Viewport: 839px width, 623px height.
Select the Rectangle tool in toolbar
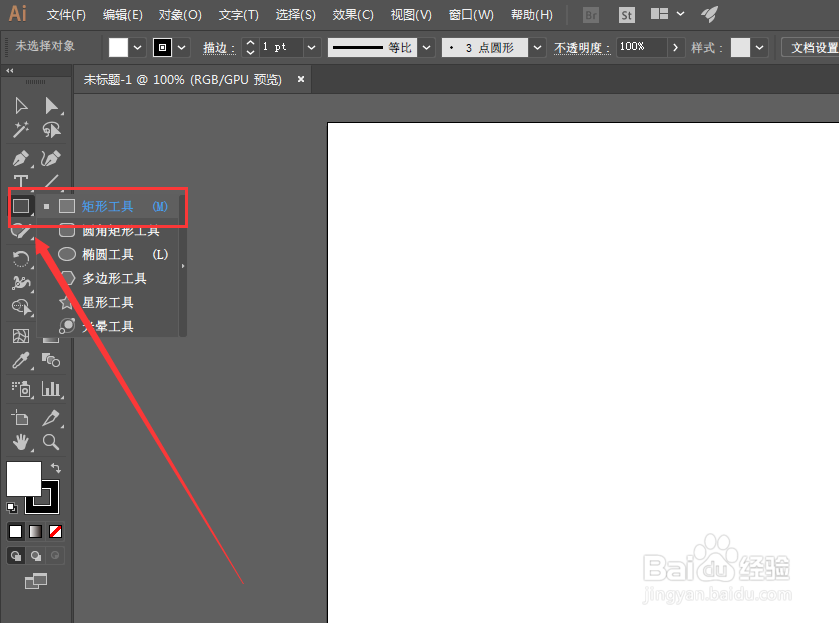(21, 206)
